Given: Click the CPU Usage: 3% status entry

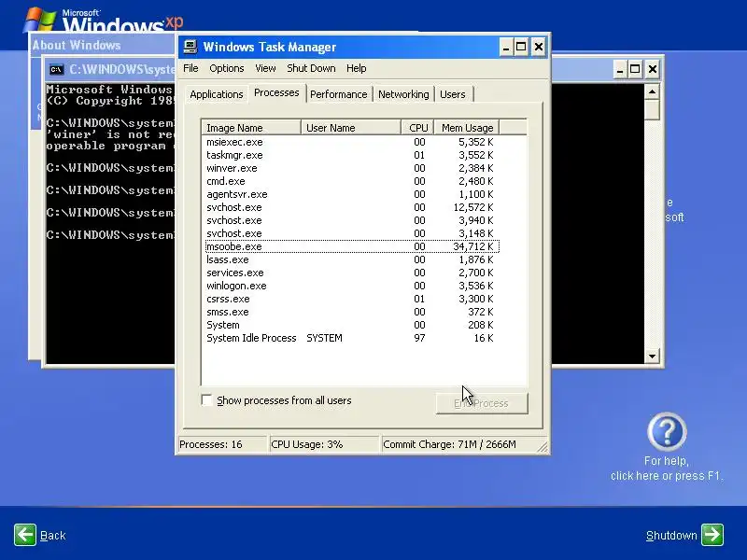Looking at the screenshot, I should 324,444.
